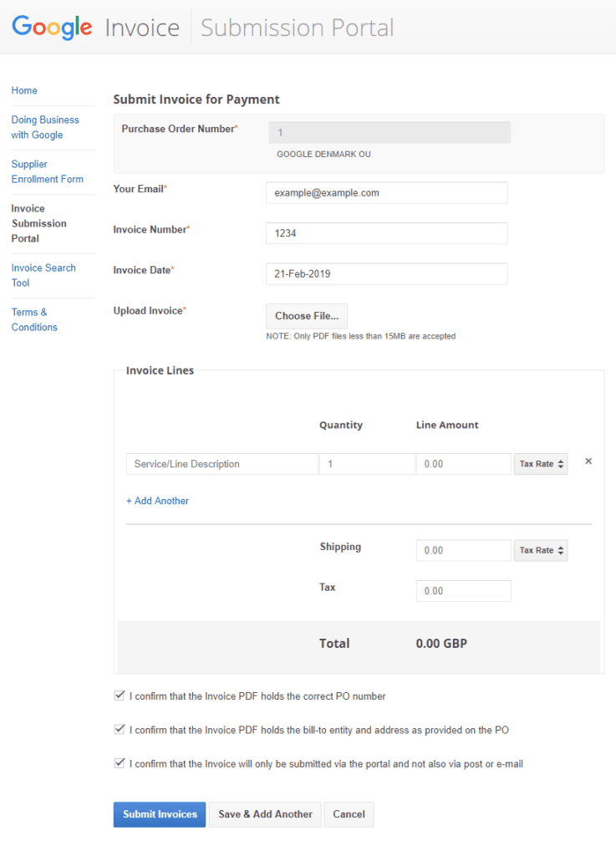Viewport: 616px width, 856px height.
Task: Focus the Your Email input field
Action: tap(386, 192)
